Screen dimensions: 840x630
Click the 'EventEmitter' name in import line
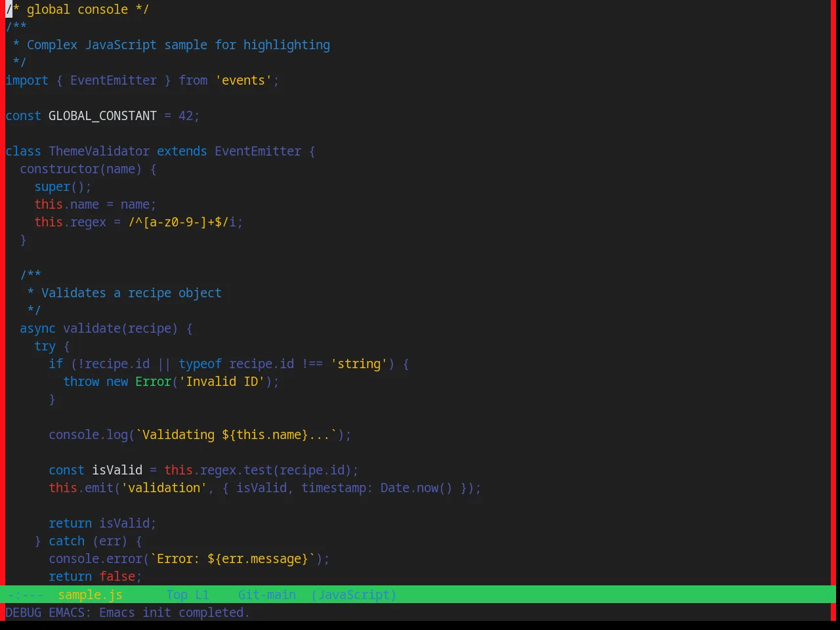click(x=114, y=80)
